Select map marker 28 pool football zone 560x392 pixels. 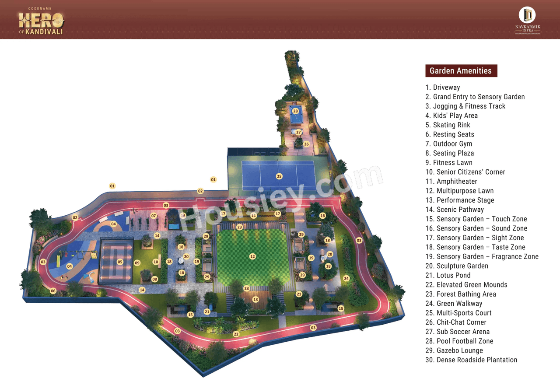click(295, 111)
